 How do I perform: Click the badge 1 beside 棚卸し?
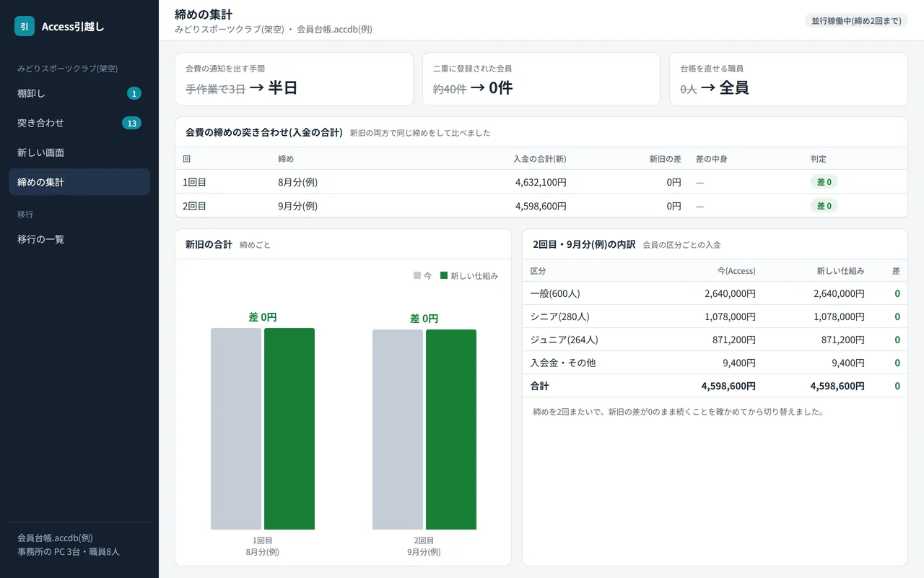pyautogui.click(x=134, y=93)
